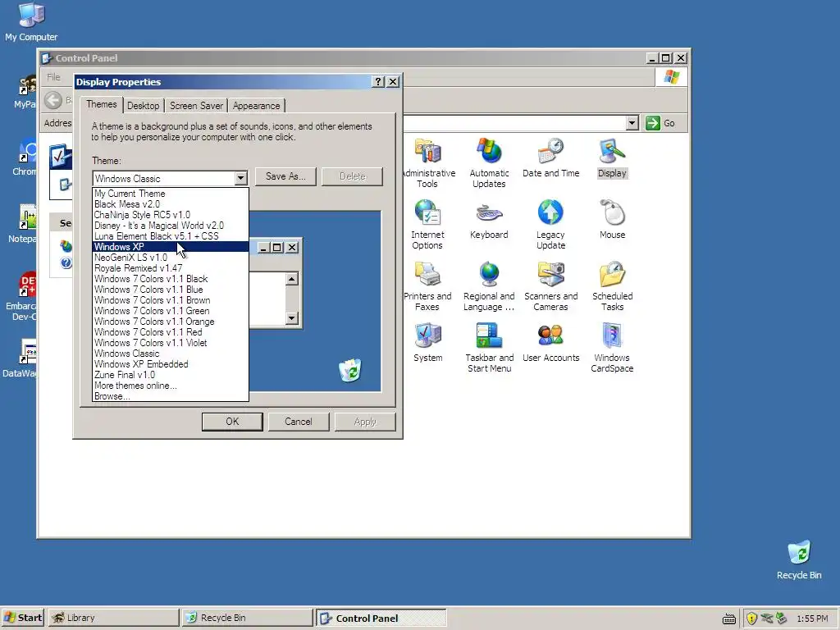
Task: Select the Windows XP theme
Action: [171, 247]
